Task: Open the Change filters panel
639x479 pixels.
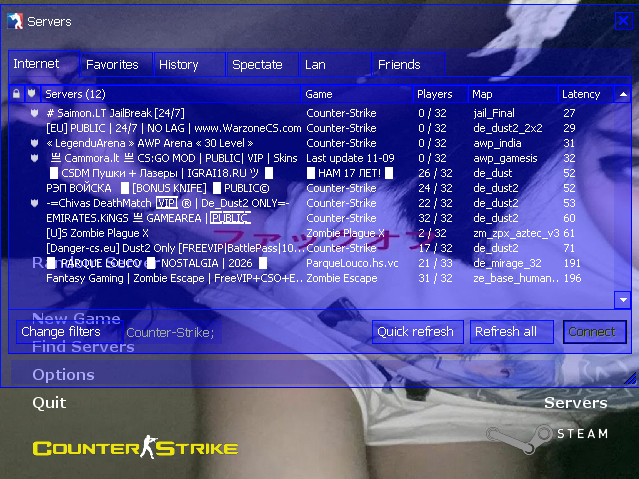Action: [61, 332]
